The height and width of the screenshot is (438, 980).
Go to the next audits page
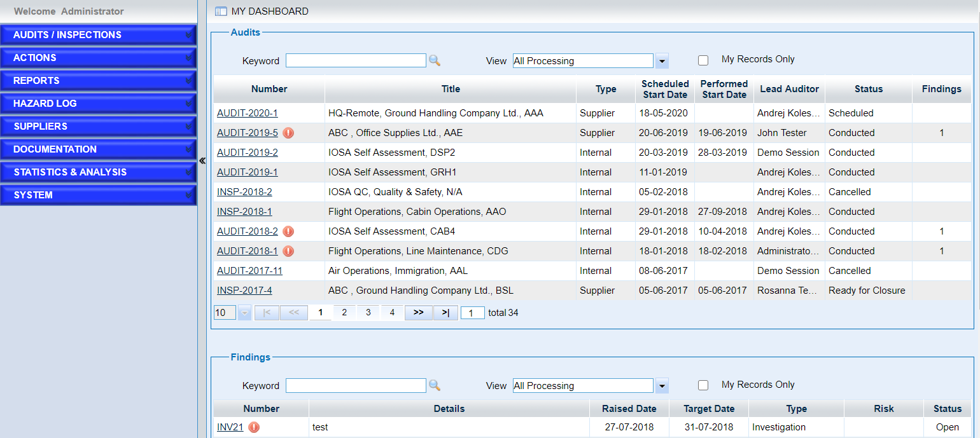(x=418, y=313)
